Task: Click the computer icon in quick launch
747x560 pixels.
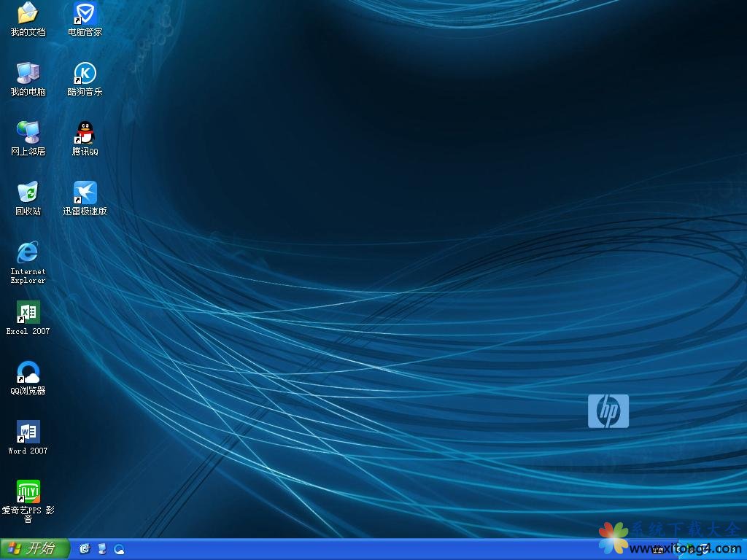Action: (102, 549)
